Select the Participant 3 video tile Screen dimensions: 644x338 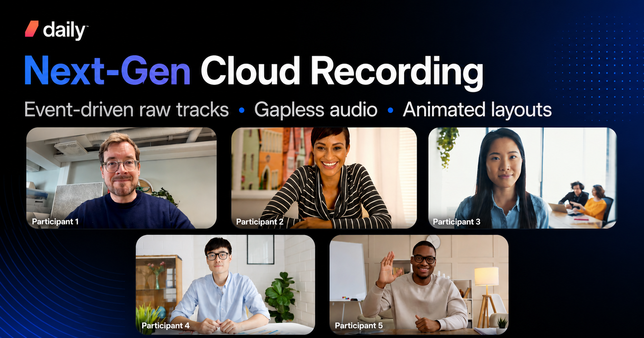pos(522,178)
